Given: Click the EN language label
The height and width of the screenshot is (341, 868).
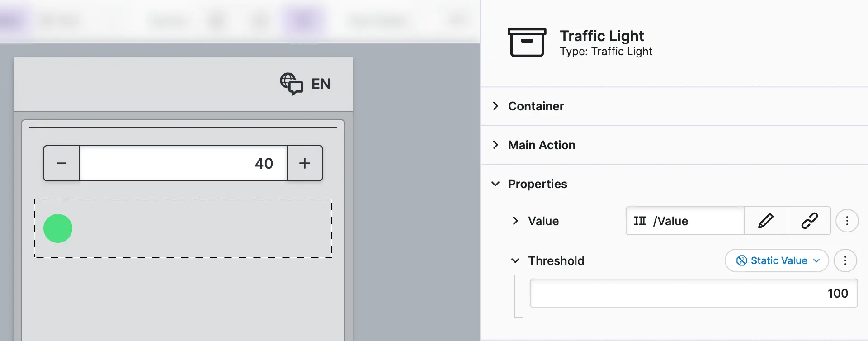Looking at the screenshot, I should [321, 84].
